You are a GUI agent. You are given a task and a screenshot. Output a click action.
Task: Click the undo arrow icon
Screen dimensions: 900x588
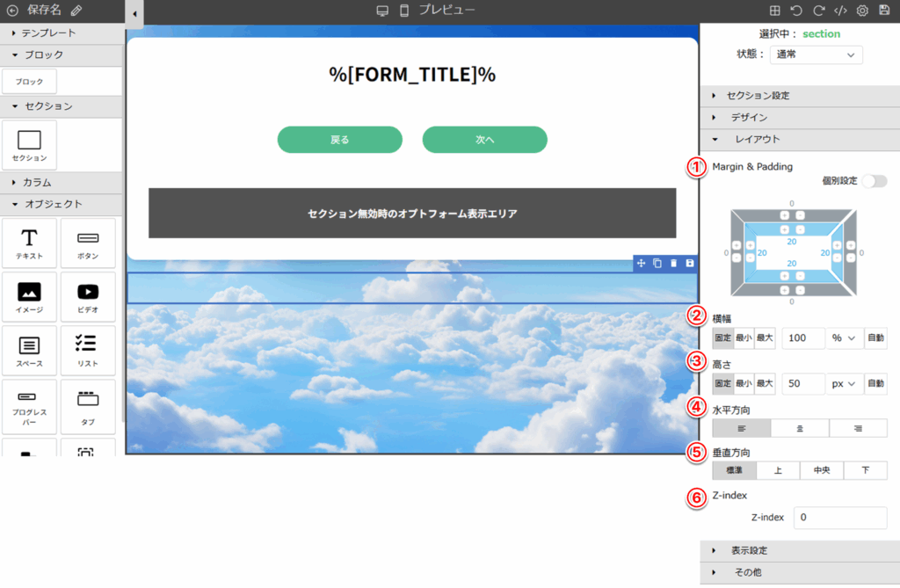coord(796,11)
